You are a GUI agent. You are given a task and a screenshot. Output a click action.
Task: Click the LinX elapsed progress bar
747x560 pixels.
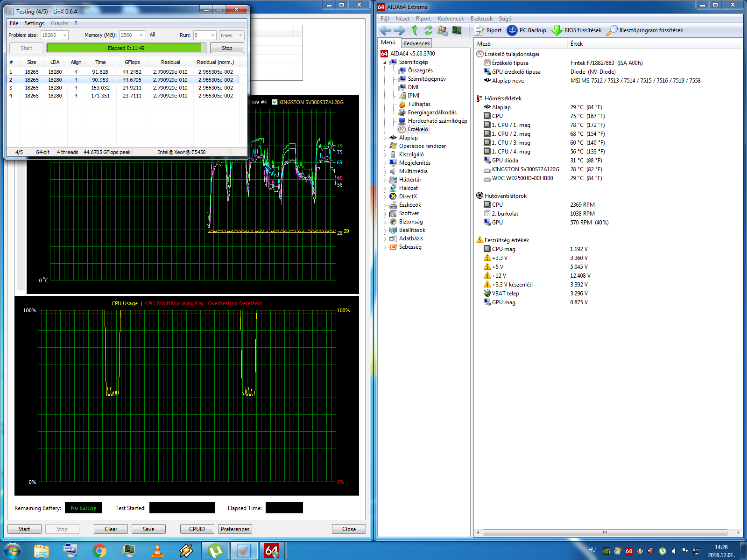pyautogui.click(x=126, y=48)
